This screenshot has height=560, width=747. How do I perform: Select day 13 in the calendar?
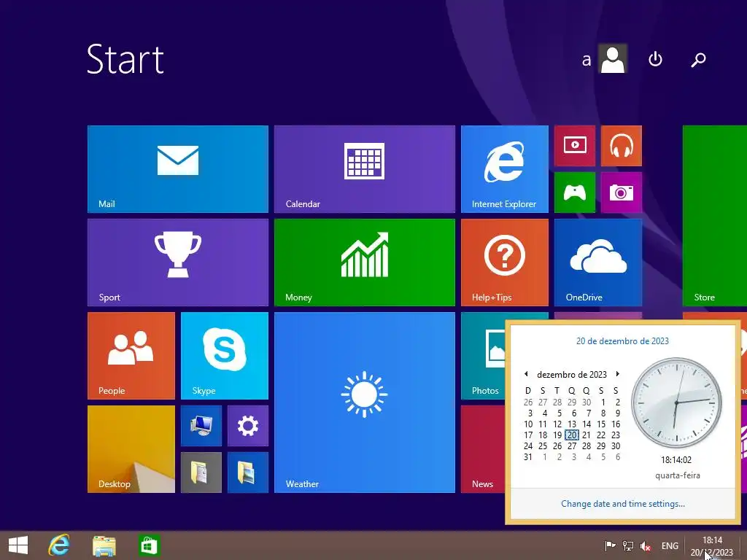point(572,424)
